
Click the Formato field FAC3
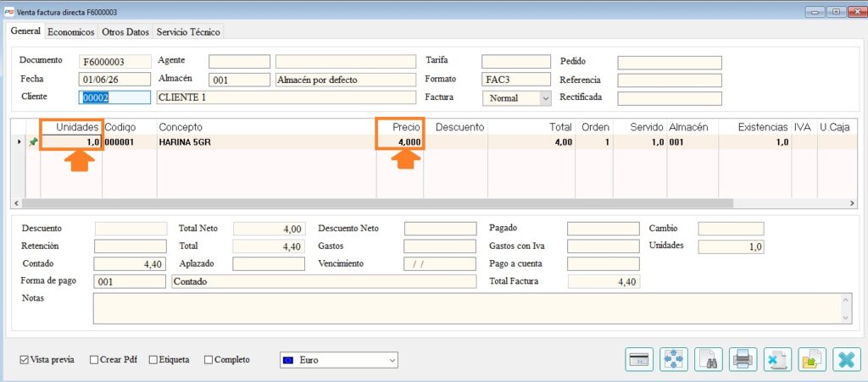click(x=516, y=79)
